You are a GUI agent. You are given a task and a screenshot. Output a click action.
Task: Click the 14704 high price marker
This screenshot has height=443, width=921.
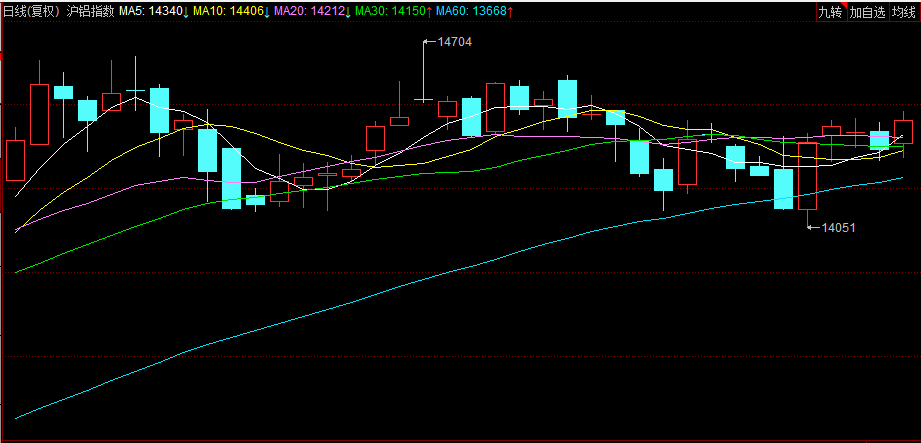[450, 42]
